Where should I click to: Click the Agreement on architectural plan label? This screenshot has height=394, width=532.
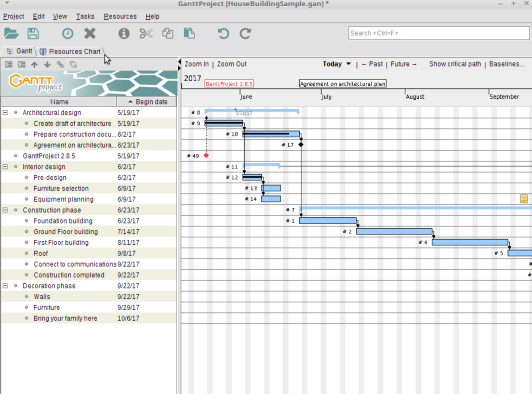pos(343,84)
